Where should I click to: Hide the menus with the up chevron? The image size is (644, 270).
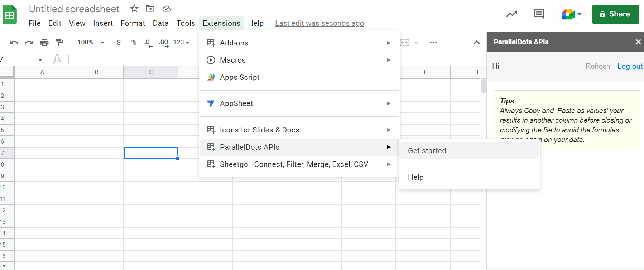click(x=476, y=42)
